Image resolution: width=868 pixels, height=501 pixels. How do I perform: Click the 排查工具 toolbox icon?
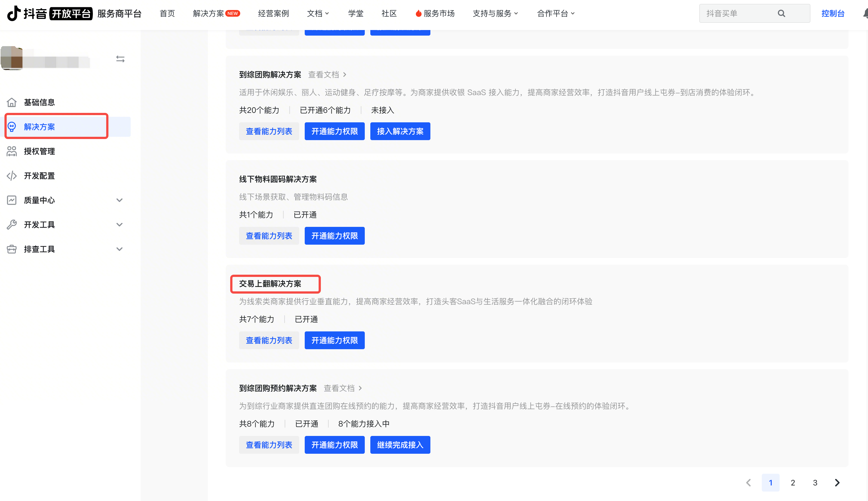12,249
